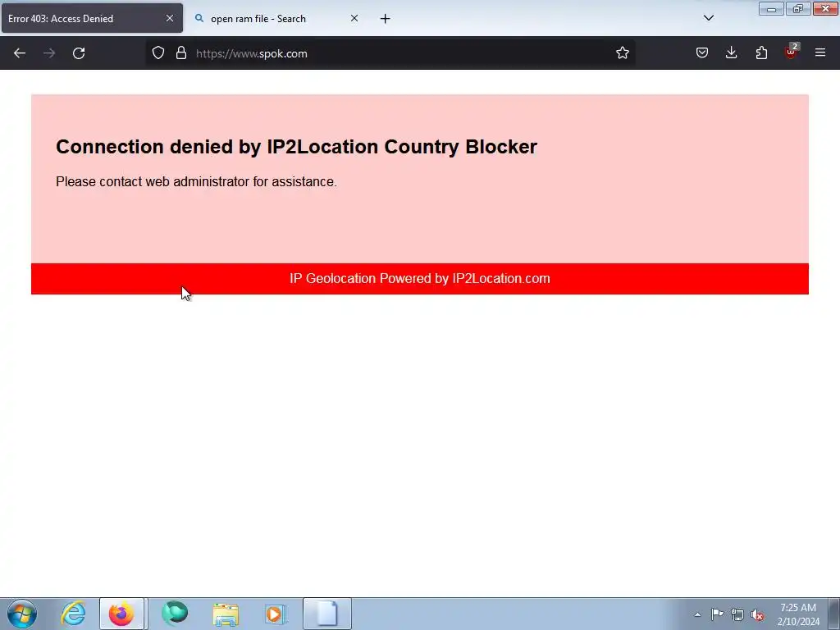Click IP Geolocation Powered by IP2Location.com text

(419, 279)
